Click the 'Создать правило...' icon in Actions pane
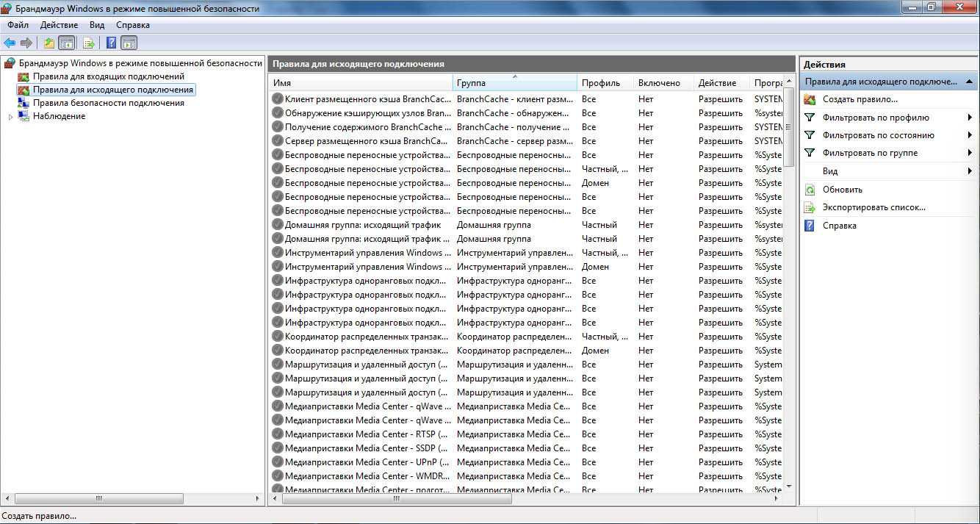 click(x=810, y=99)
